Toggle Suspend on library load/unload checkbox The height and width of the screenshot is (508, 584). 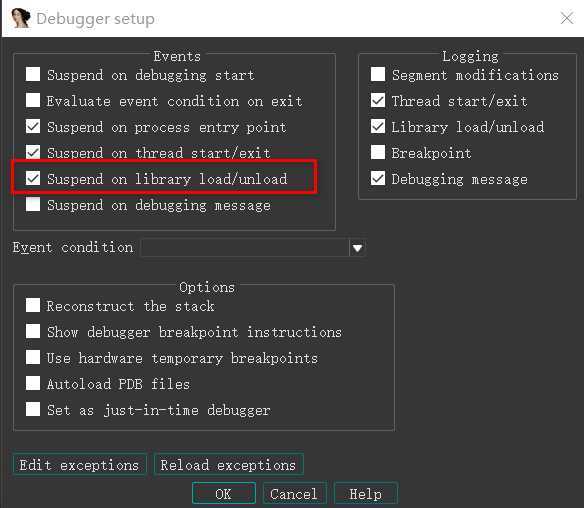point(33,178)
